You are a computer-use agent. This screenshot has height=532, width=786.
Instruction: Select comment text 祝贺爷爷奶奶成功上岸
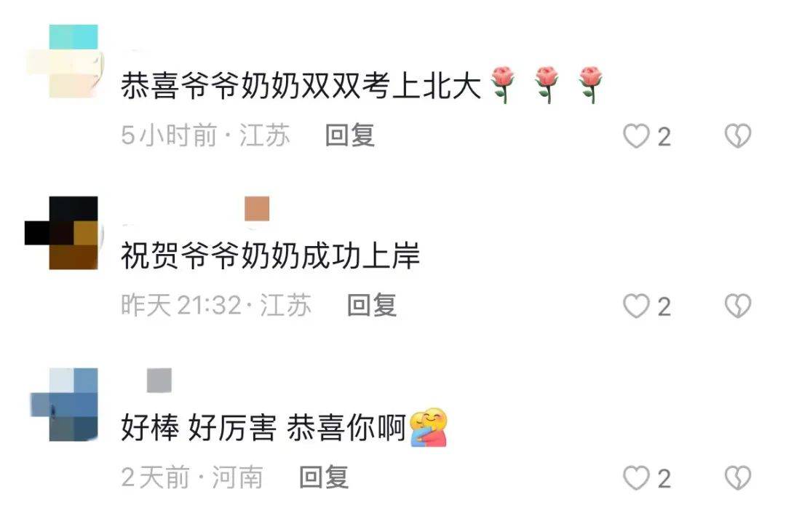point(270,255)
